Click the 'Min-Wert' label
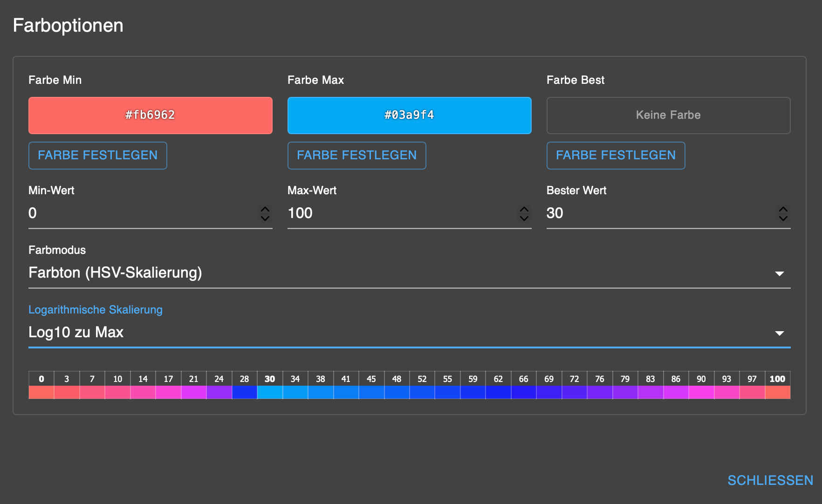 coord(51,191)
